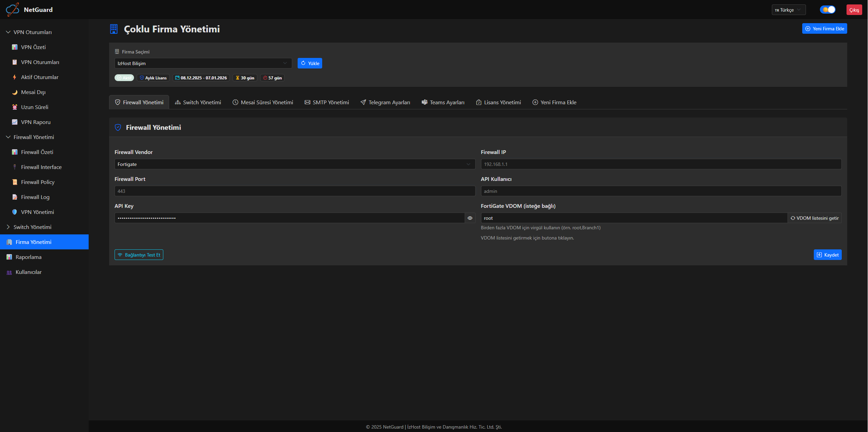Expand the Switch Yönetimi sidebar group
The height and width of the screenshot is (432, 868).
click(x=8, y=227)
